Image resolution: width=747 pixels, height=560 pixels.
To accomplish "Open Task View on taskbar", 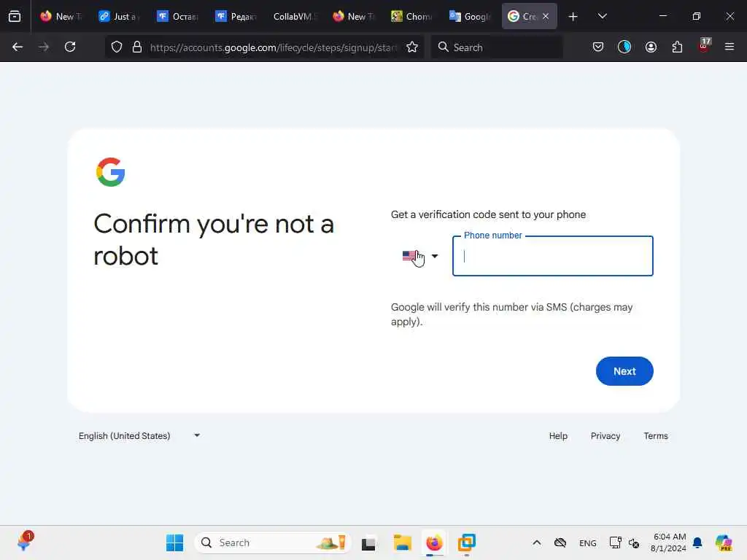I will [368, 543].
